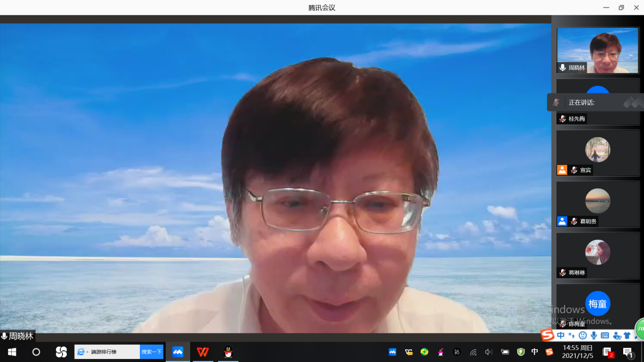Click the Tencent Meeting taskbar icon
Screen dimensions: 644x362
pyautogui.click(x=177, y=352)
